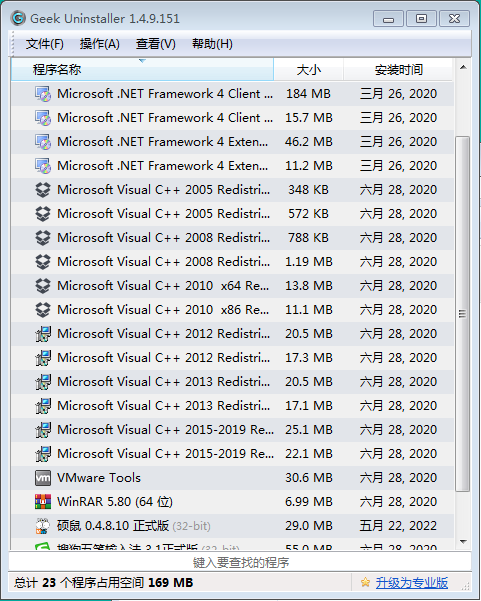The image size is (481, 601).
Task: Open the 操作(A) menu
Action: point(100,44)
